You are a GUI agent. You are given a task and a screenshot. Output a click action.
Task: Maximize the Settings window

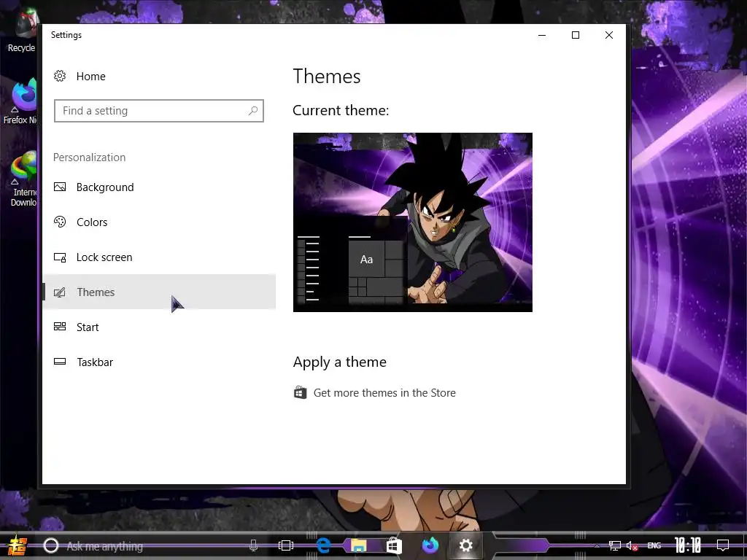[x=576, y=35]
